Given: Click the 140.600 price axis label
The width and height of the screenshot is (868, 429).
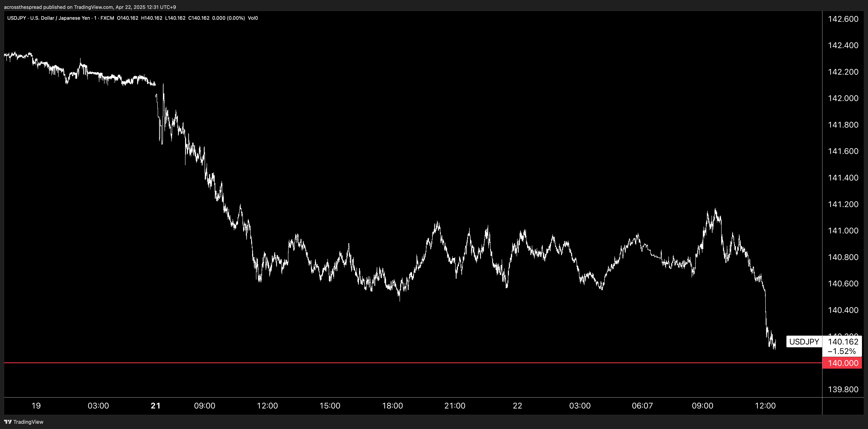Looking at the screenshot, I should point(843,284).
